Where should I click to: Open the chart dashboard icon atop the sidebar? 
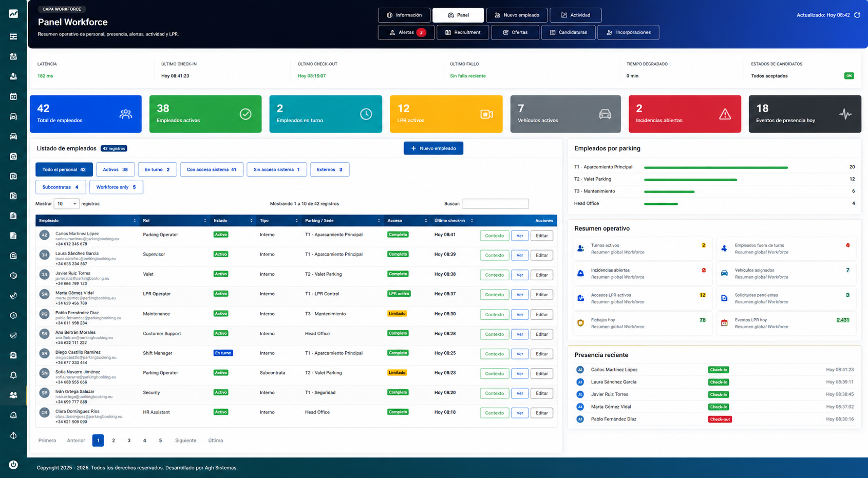tap(13, 14)
